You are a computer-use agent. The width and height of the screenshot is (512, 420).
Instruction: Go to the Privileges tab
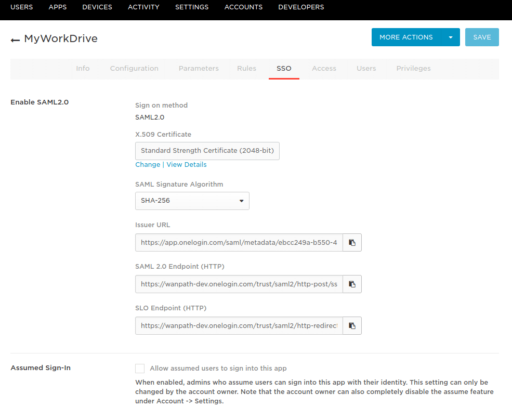[x=413, y=69]
